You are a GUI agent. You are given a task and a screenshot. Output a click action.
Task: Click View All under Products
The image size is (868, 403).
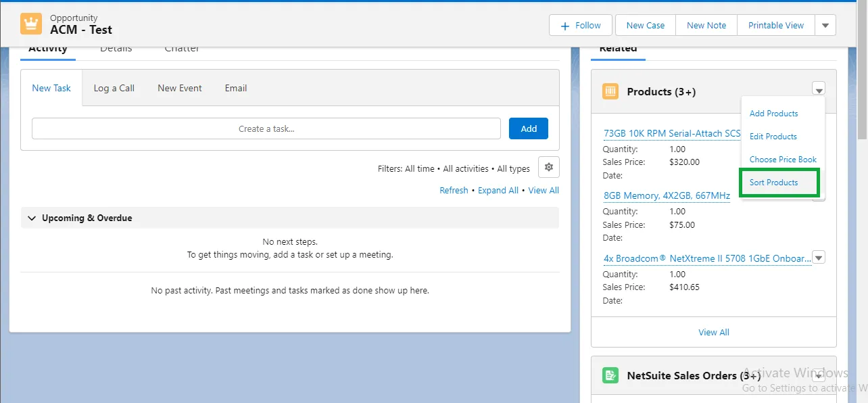point(714,333)
